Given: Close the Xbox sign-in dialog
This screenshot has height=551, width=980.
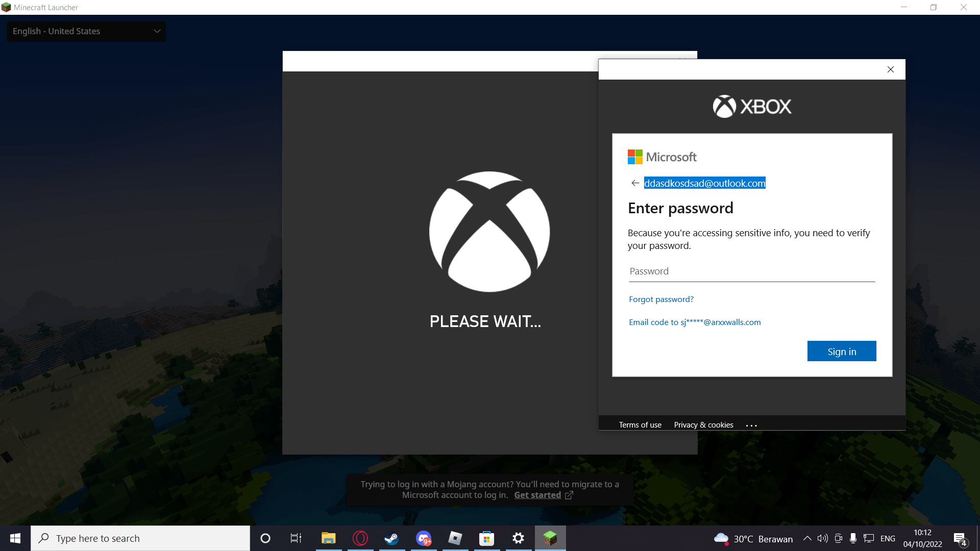Looking at the screenshot, I should (891, 69).
